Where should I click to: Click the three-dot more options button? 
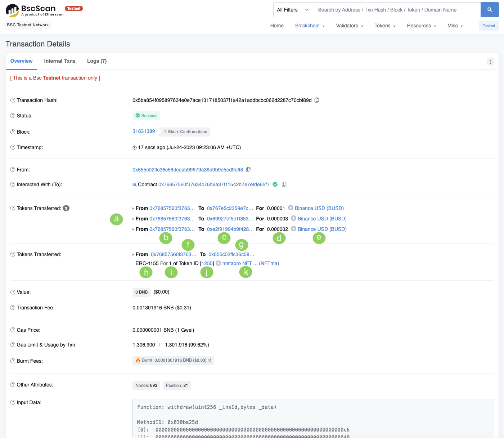[490, 62]
